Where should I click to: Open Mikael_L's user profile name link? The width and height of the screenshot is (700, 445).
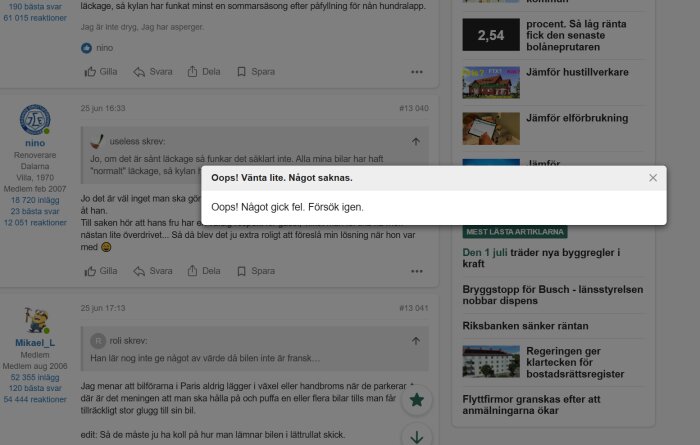pyautogui.click(x=35, y=343)
